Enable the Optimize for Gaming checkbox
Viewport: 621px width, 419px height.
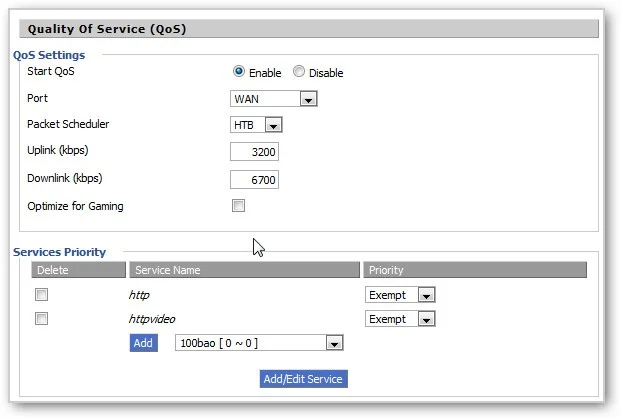click(x=238, y=206)
